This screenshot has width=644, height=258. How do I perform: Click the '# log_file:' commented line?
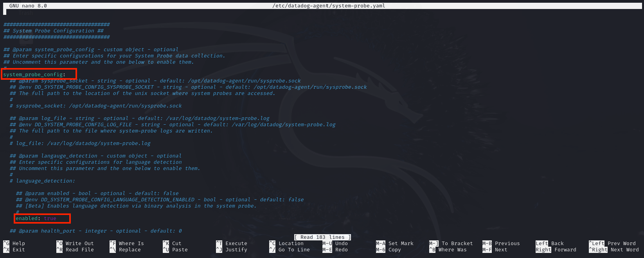pos(80,143)
